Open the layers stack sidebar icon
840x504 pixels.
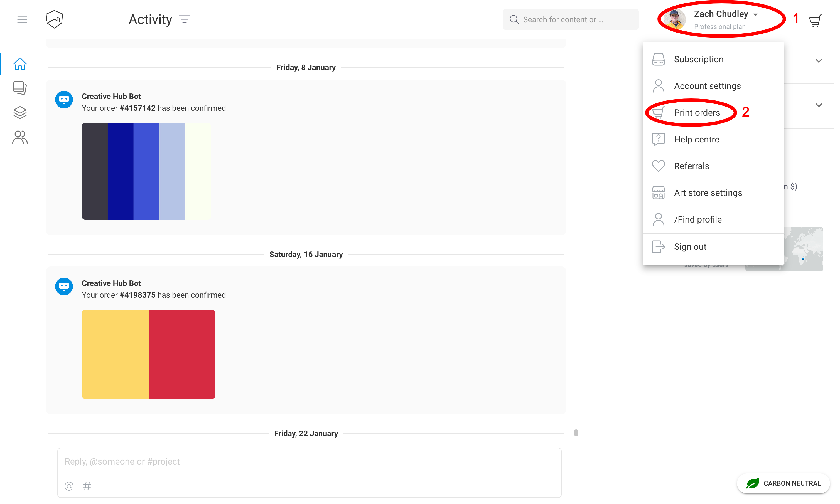[20, 112]
